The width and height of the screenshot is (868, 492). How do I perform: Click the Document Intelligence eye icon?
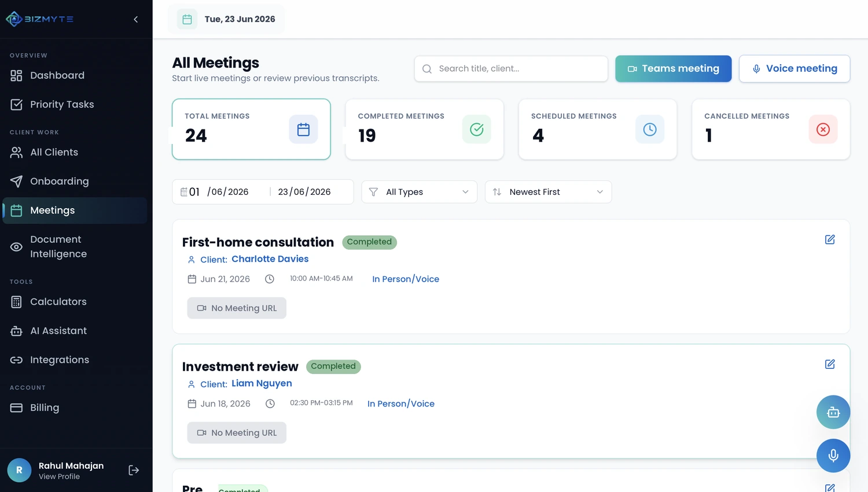16,247
